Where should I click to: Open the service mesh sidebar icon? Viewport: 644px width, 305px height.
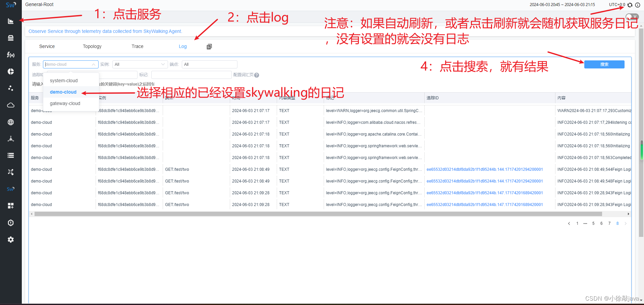pos(11,172)
